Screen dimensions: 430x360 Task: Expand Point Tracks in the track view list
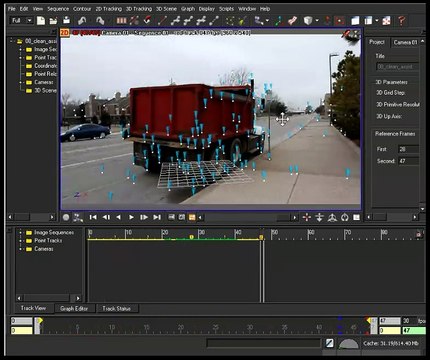click(x=20, y=240)
